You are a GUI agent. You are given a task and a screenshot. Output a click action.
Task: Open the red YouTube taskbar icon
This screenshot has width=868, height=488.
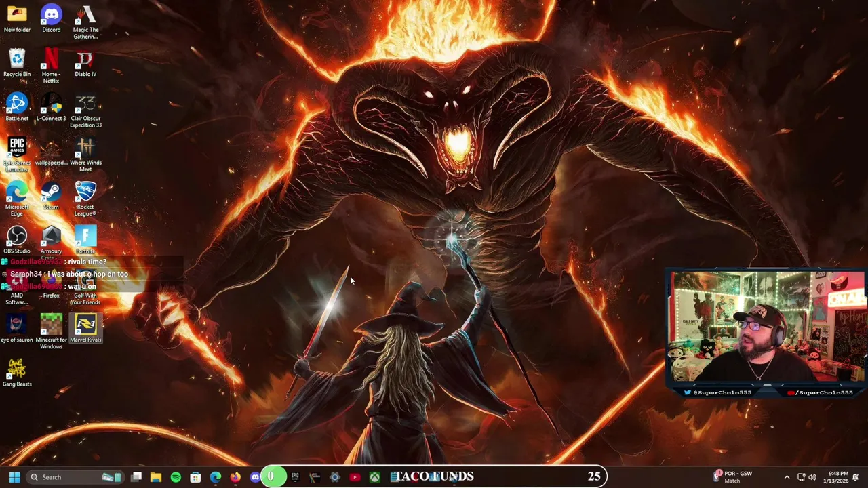point(355,477)
